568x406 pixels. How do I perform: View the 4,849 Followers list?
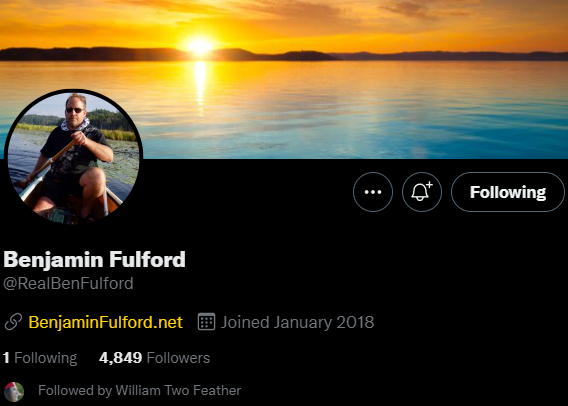(154, 358)
